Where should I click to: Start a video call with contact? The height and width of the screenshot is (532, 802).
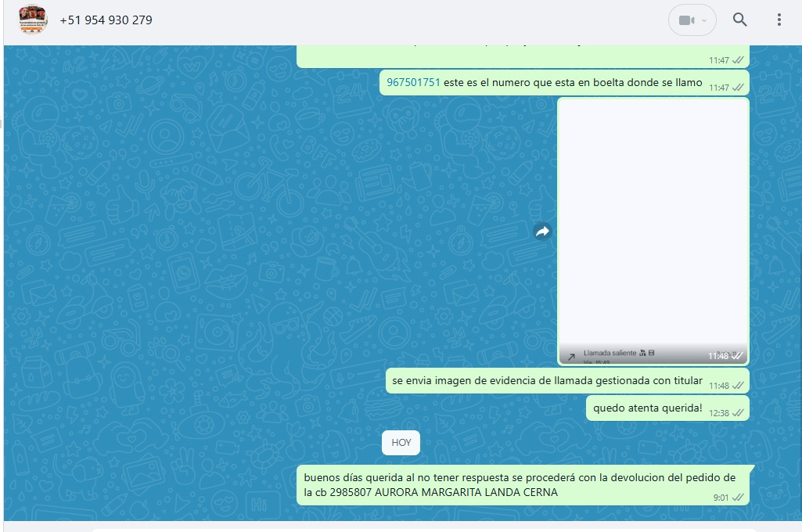tap(686, 20)
